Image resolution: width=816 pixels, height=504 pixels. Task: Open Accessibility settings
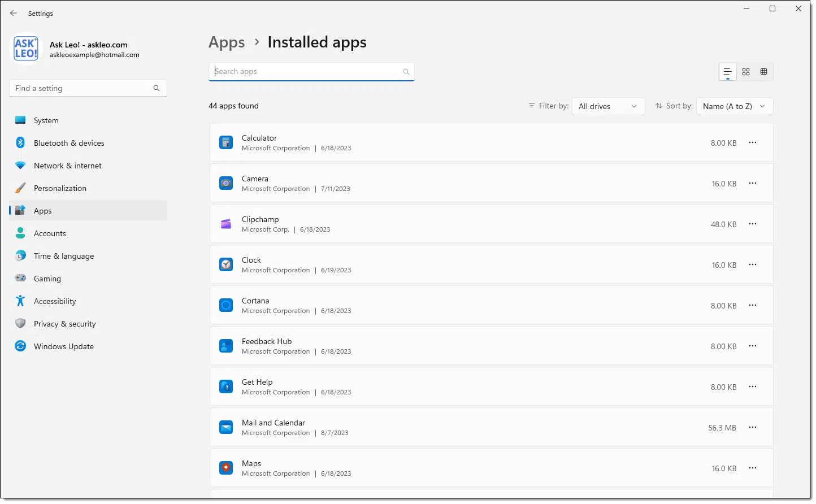click(88, 301)
